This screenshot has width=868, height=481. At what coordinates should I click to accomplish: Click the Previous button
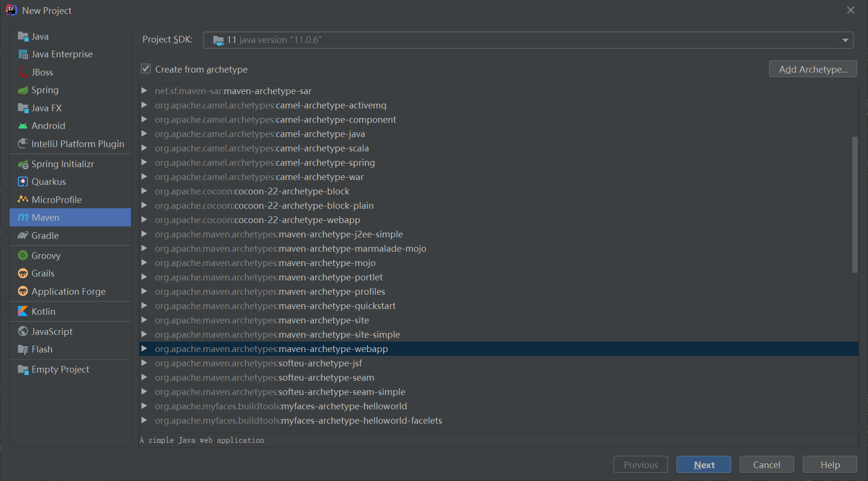tap(640, 465)
